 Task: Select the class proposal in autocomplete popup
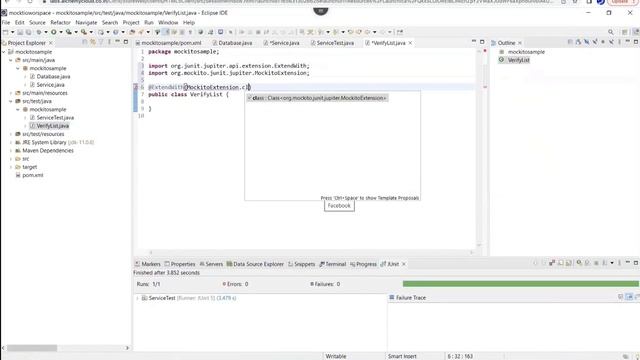click(x=317, y=98)
